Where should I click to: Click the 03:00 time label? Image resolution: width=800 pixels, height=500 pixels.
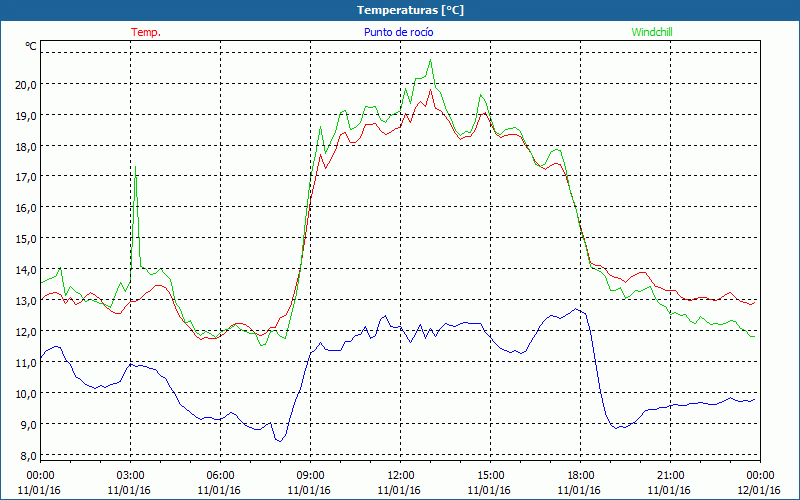(130, 476)
